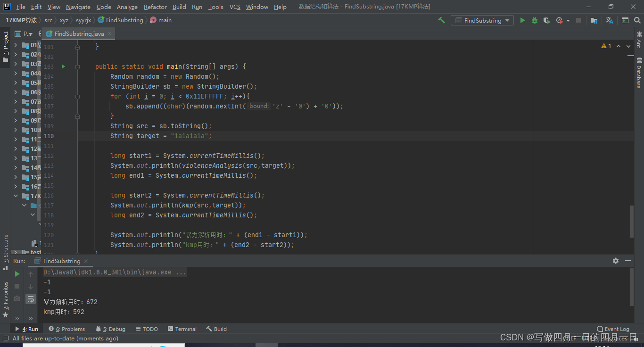Collapse the for loop code fold
644x347 pixels.
click(x=78, y=96)
